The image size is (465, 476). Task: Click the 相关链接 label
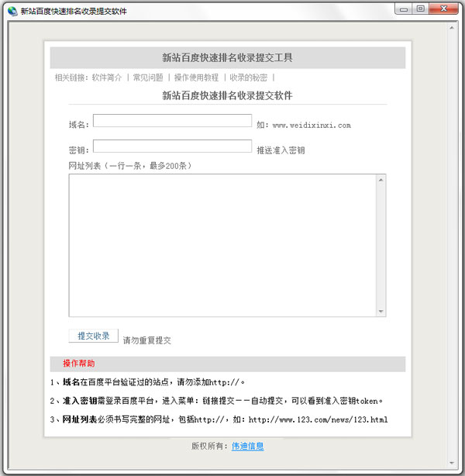click(x=71, y=78)
